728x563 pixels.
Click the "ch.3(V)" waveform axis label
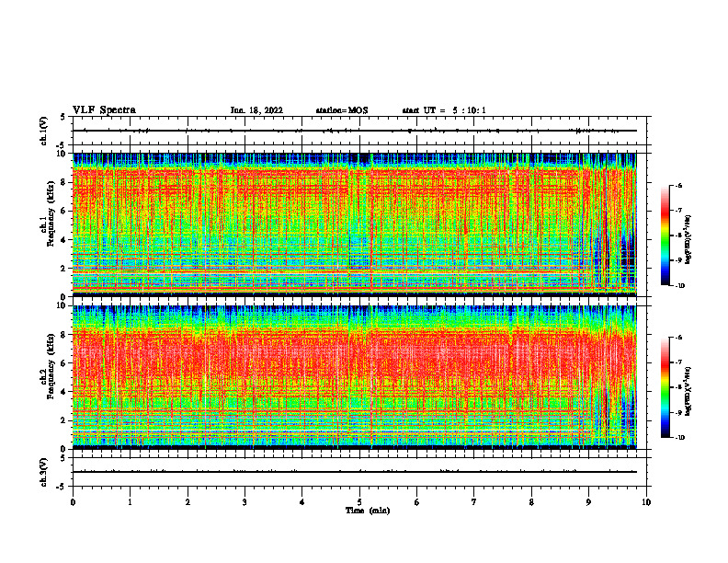(43, 472)
